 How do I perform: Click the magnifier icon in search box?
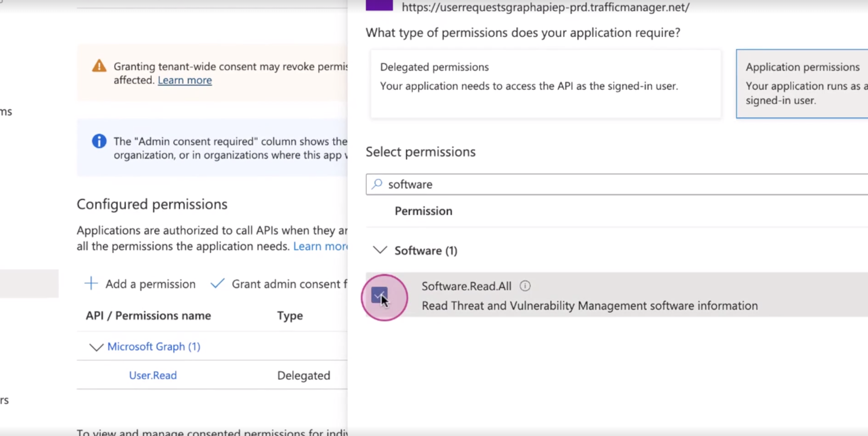point(377,184)
